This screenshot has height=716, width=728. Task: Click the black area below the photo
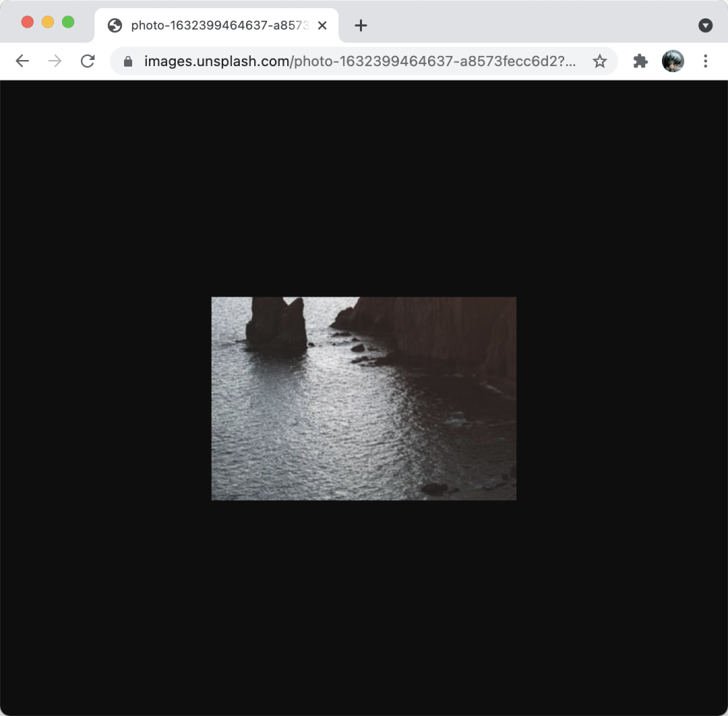point(364,607)
